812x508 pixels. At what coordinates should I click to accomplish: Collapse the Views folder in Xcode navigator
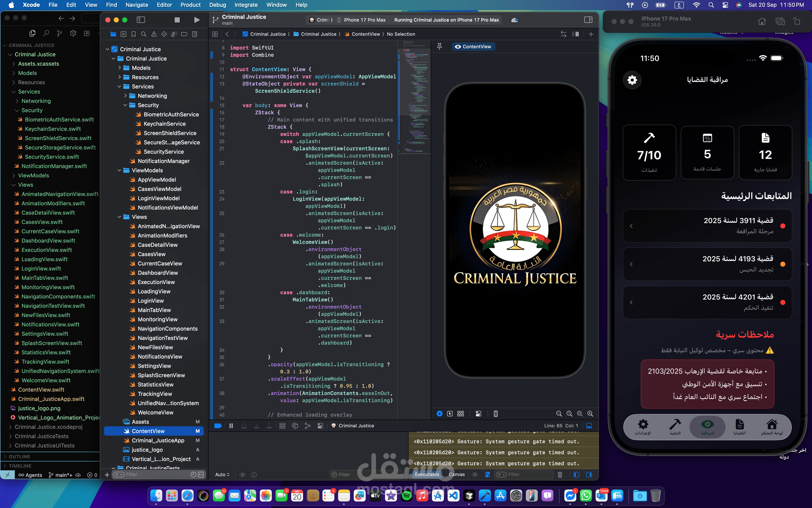click(x=119, y=217)
